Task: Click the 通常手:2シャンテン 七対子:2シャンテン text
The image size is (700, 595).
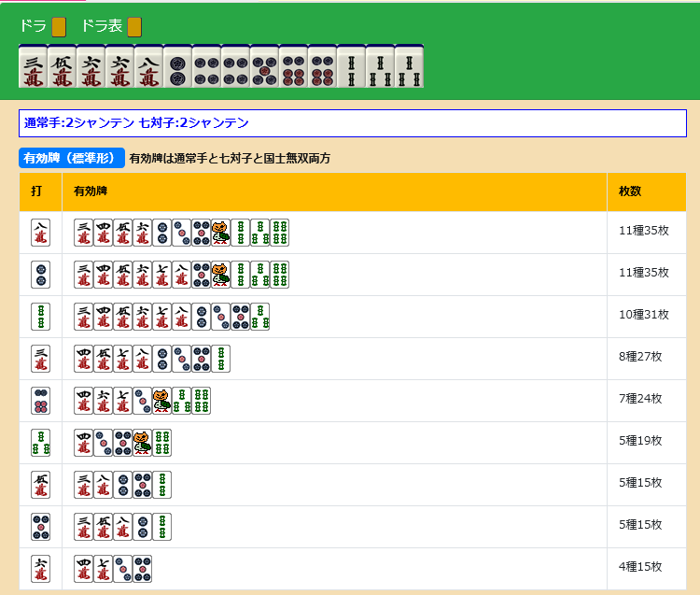Action: [136, 123]
